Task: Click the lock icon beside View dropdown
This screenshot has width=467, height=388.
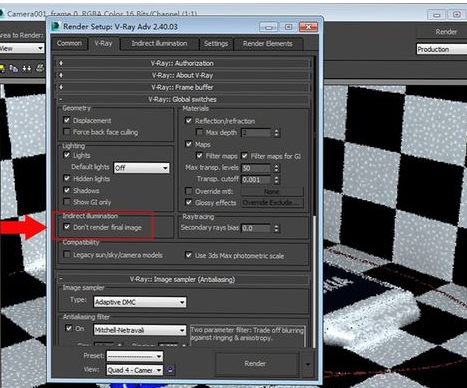Action: pyautogui.click(x=170, y=370)
